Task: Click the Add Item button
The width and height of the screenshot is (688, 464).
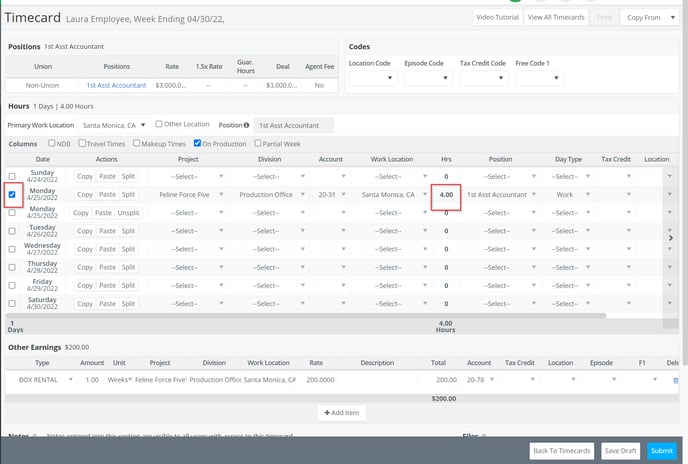Action: (x=341, y=413)
